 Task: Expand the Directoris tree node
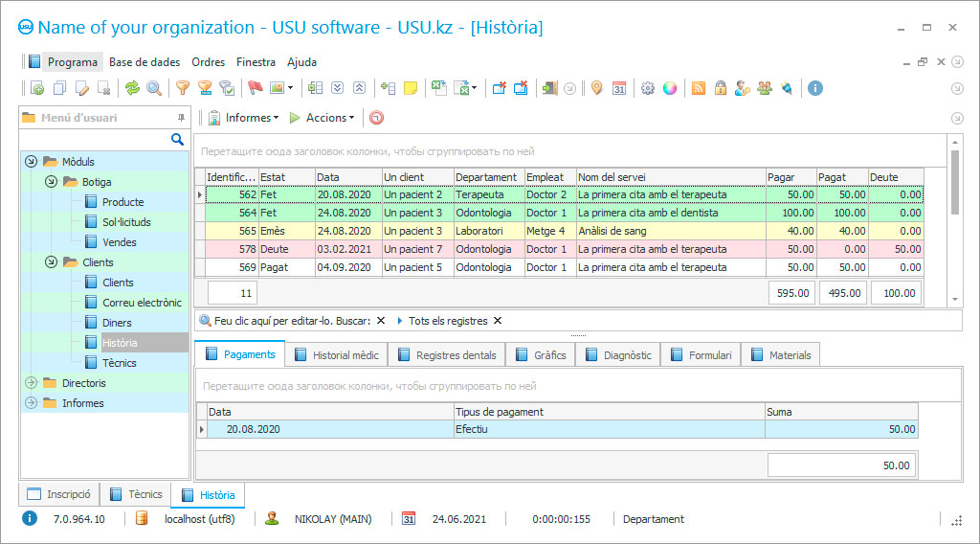pos(31,383)
